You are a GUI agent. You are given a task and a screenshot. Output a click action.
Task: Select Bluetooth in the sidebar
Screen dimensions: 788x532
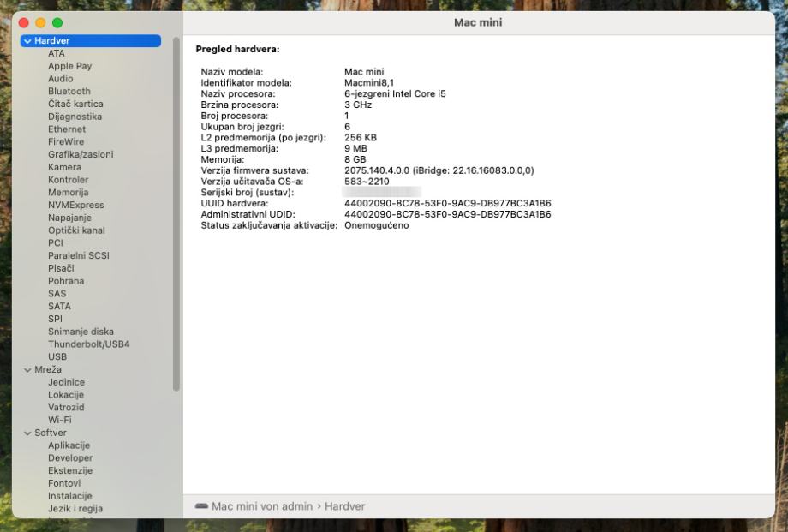click(69, 91)
